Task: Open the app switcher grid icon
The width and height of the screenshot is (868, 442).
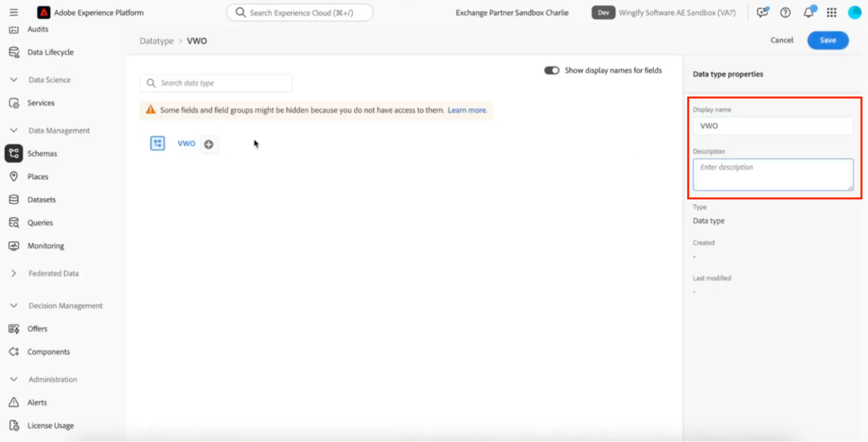Action: coord(832,13)
